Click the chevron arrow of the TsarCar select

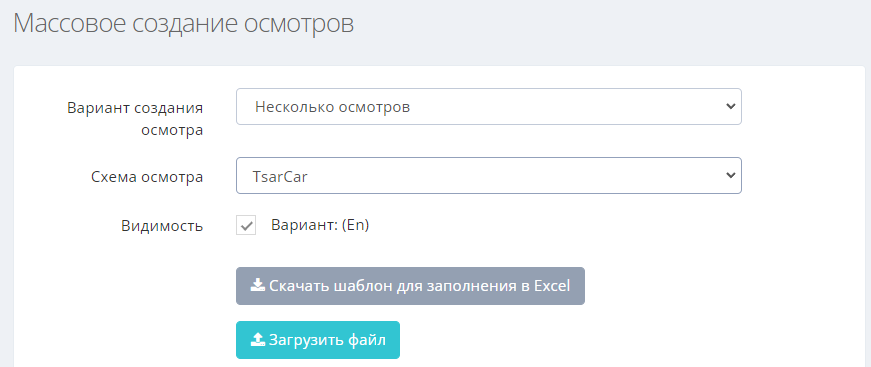click(730, 175)
